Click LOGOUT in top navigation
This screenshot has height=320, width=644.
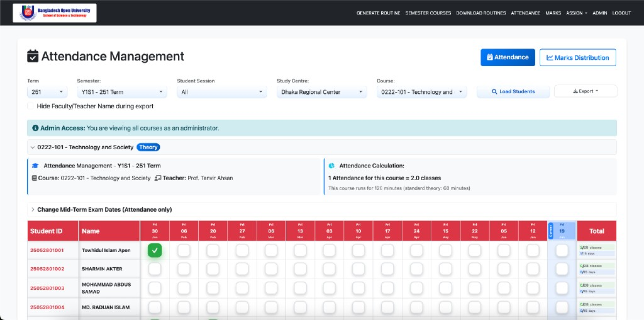(x=622, y=13)
